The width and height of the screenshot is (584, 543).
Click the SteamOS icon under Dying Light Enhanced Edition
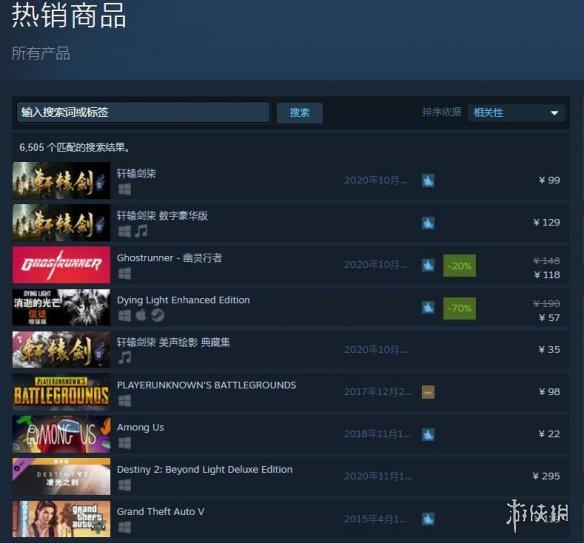click(x=158, y=315)
